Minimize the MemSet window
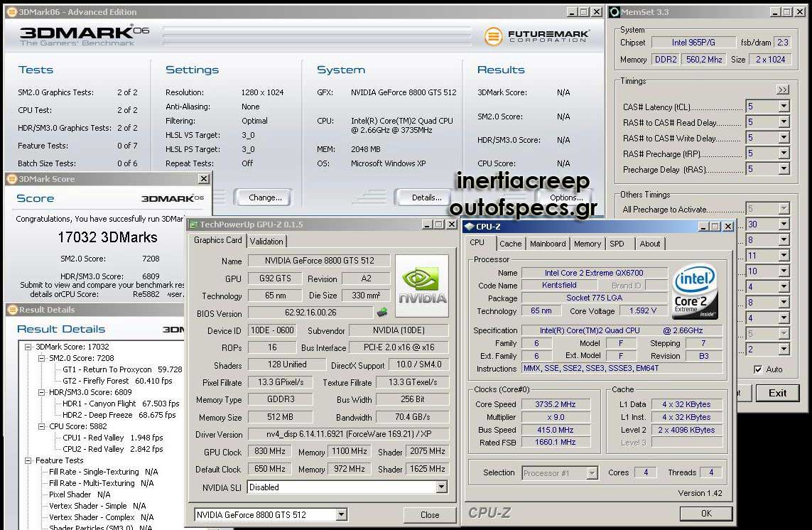Viewport: 812px width, 530px height. coord(775,12)
